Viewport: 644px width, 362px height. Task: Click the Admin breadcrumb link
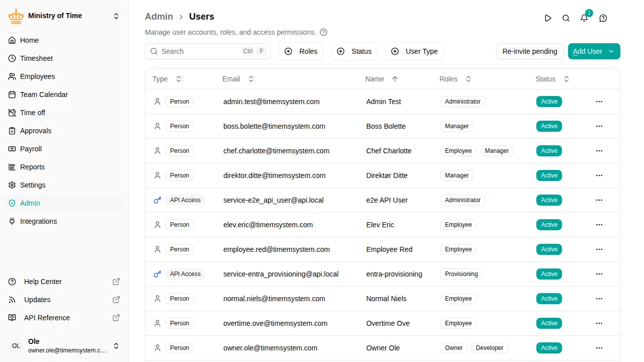159,17
